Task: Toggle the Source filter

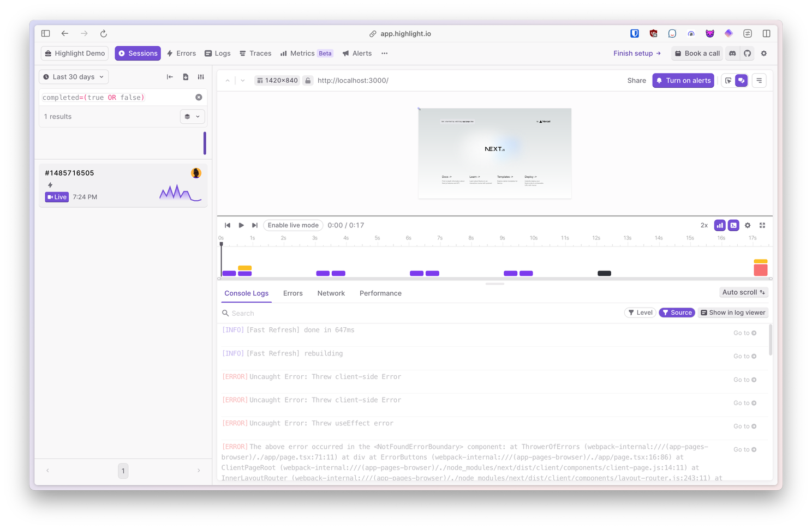Action: click(677, 312)
